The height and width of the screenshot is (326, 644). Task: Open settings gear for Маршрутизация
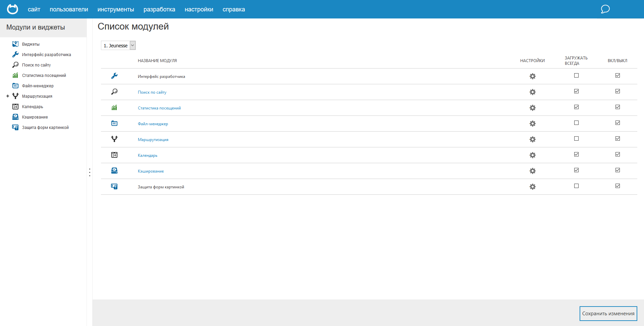coord(533,139)
